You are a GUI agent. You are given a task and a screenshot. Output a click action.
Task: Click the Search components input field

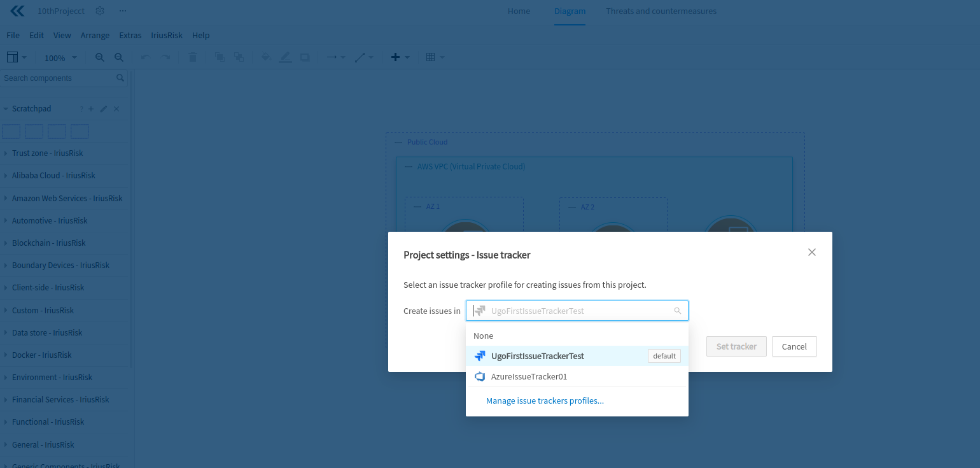[57, 78]
